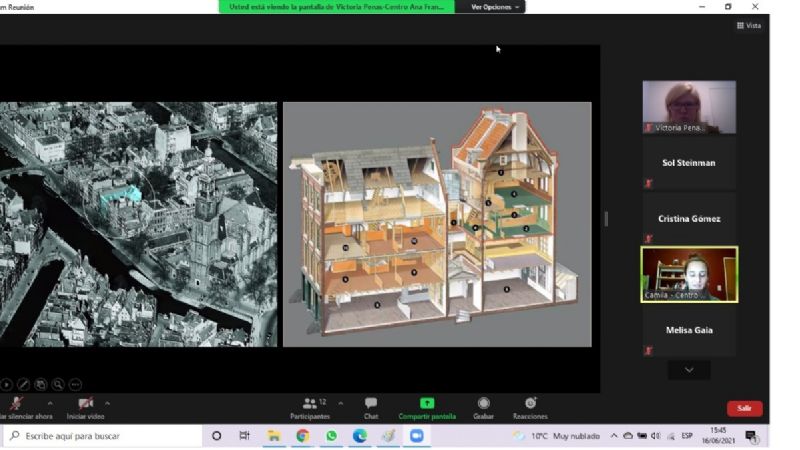This screenshot has height=450, width=800.
Task: Open the Participantes panel
Action: [310, 408]
